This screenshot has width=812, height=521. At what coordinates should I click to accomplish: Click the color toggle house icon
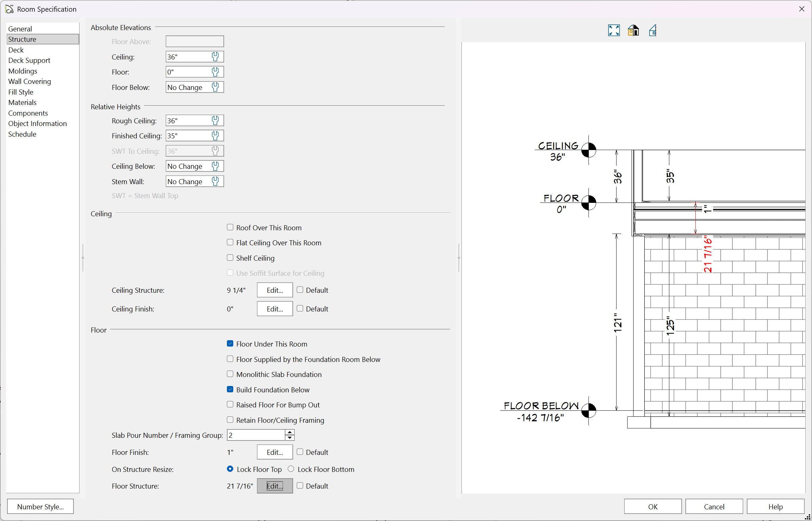(633, 30)
